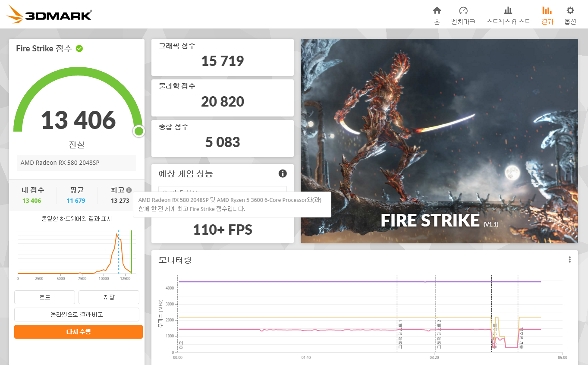This screenshot has width=588, height=365.
Task: Click the Fire Strike 점수 heading
Action: [x=44, y=48]
